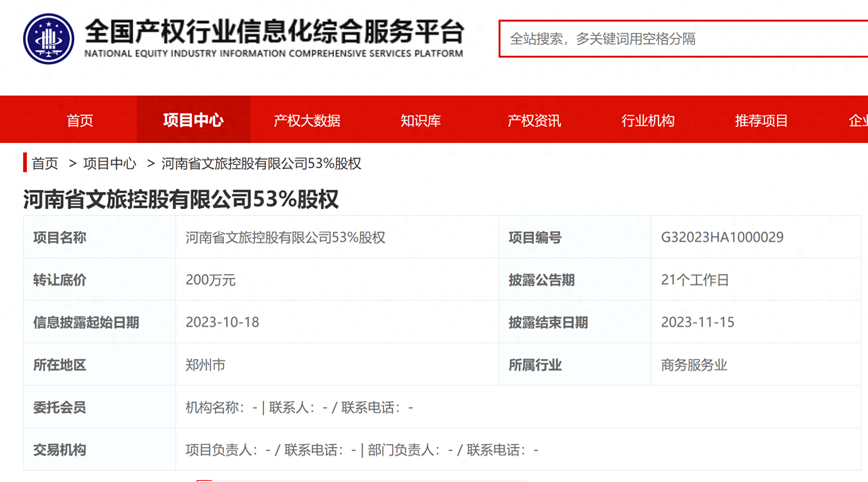Click the 郑州市 region value
The height and width of the screenshot is (482, 868).
(x=205, y=364)
